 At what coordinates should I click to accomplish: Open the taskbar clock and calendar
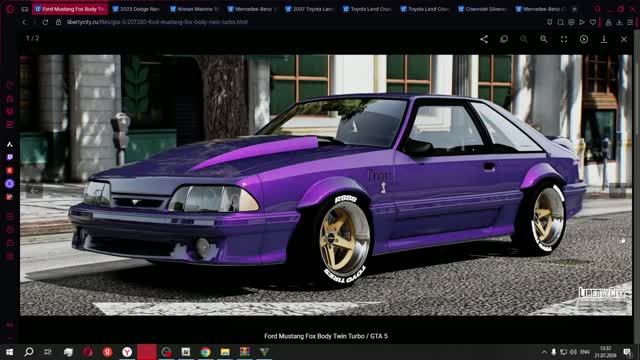click(606, 352)
